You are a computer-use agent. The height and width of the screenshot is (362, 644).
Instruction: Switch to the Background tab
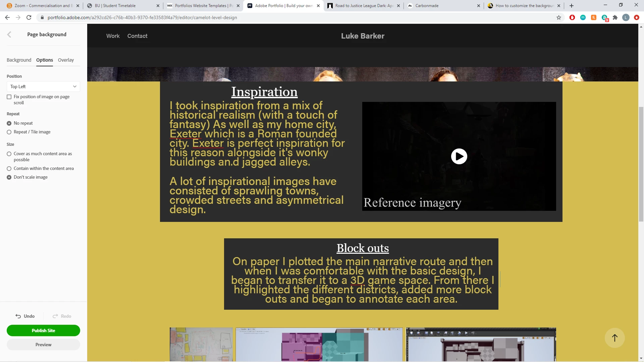coord(19,60)
